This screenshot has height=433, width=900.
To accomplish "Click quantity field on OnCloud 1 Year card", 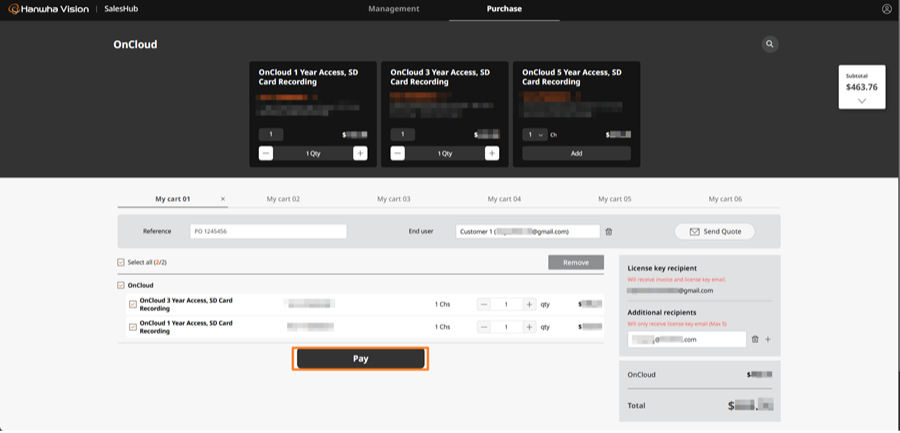I will pyautogui.click(x=271, y=135).
